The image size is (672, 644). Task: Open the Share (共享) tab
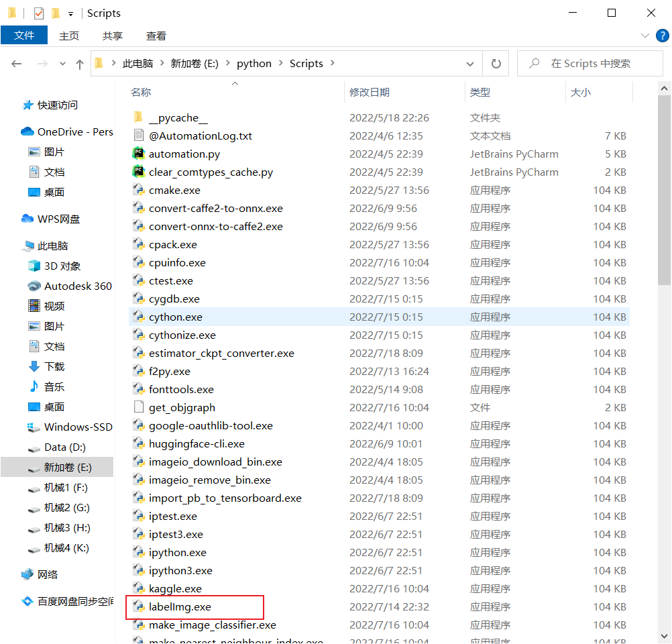113,36
